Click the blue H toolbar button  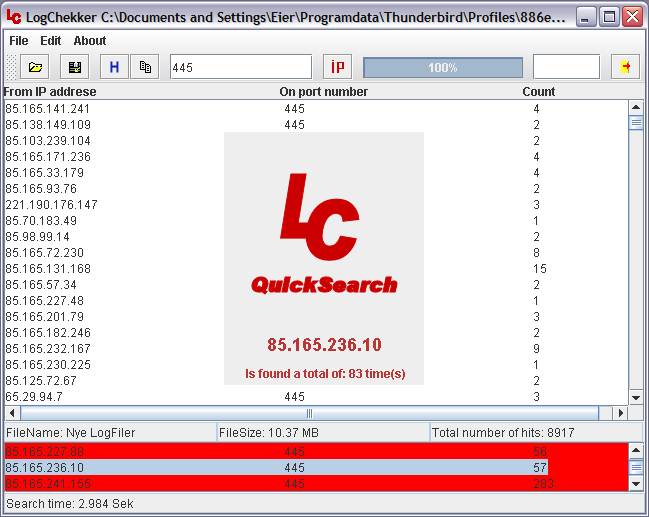114,67
